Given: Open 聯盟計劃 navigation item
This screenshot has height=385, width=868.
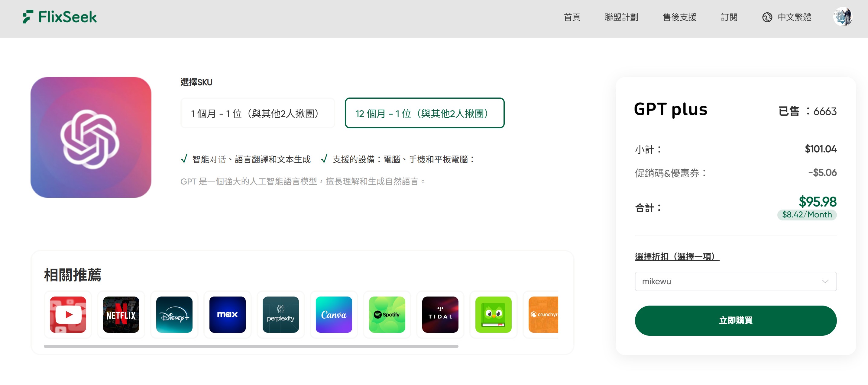Looking at the screenshot, I should [621, 17].
